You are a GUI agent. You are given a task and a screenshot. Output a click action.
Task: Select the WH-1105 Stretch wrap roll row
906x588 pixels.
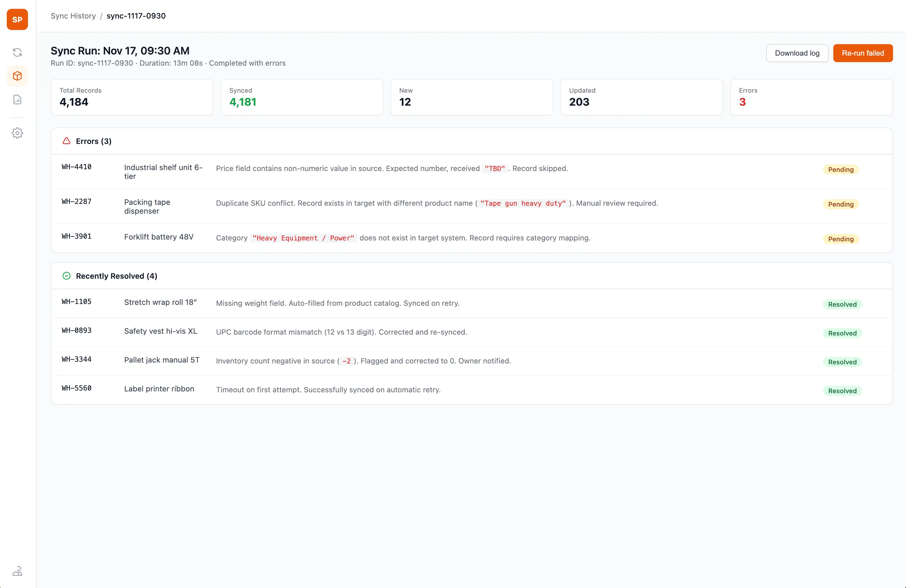[x=472, y=303]
